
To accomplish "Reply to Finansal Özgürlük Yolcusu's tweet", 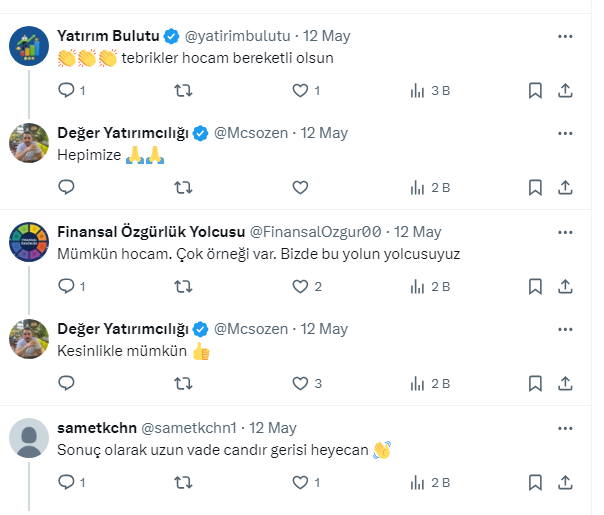I will click(66, 286).
